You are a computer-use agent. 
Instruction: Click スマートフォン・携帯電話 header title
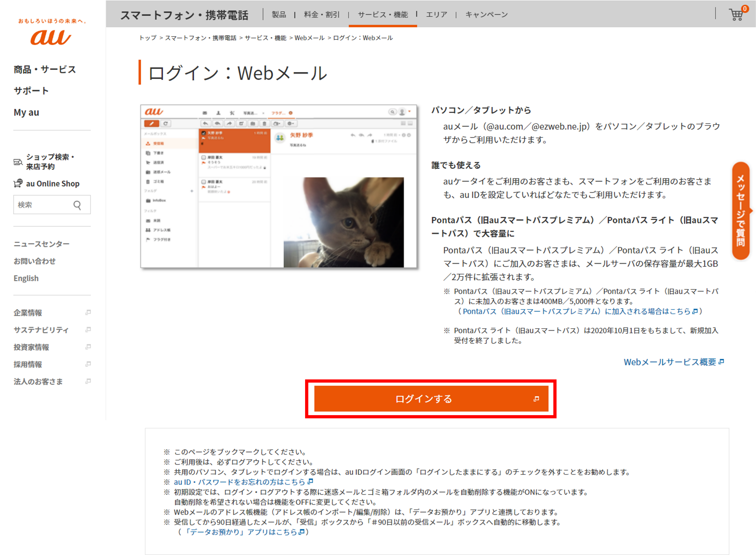pyautogui.click(x=184, y=15)
